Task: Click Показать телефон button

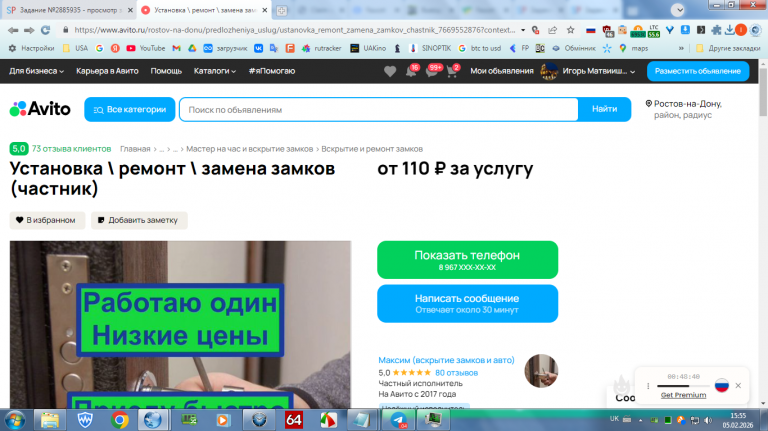Action: (467, 260)
